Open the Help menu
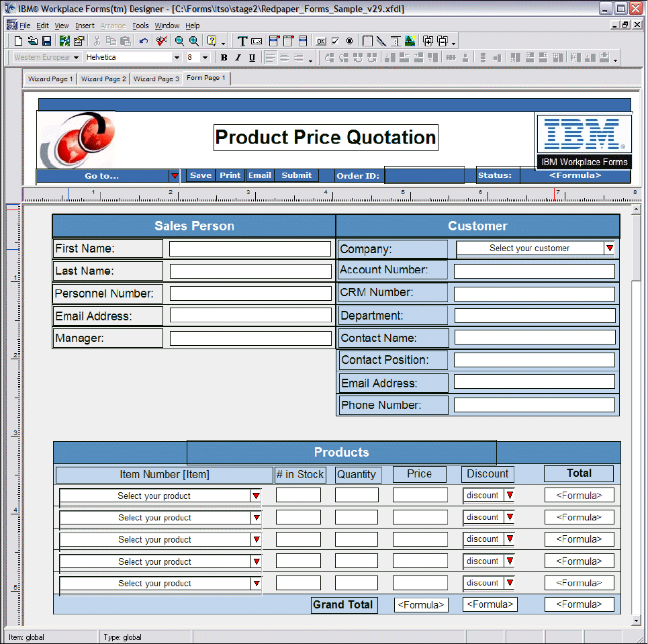The height and width of the screenshot is (644, 648). coord(193,26)
